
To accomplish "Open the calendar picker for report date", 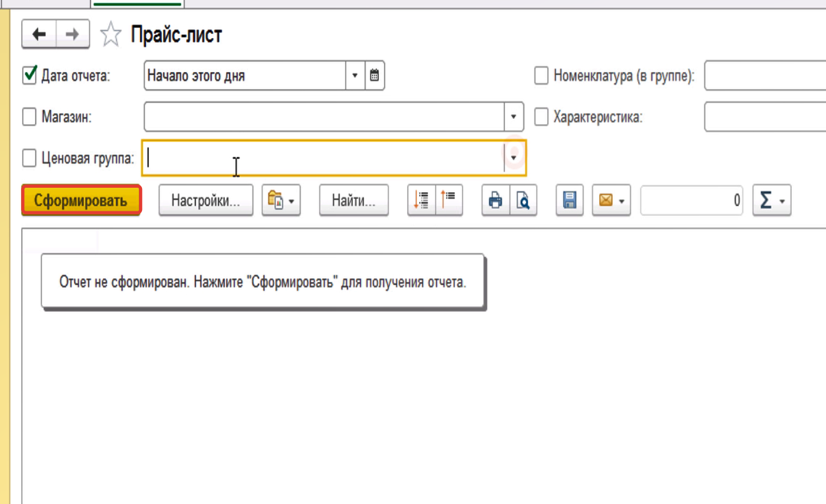I will (374, 76).
